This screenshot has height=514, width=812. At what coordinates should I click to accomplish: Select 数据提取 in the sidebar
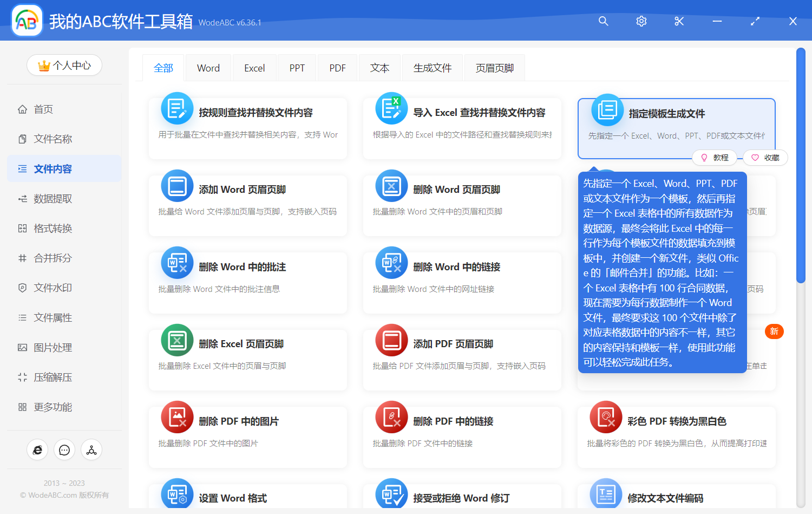[x=53, y=198]
